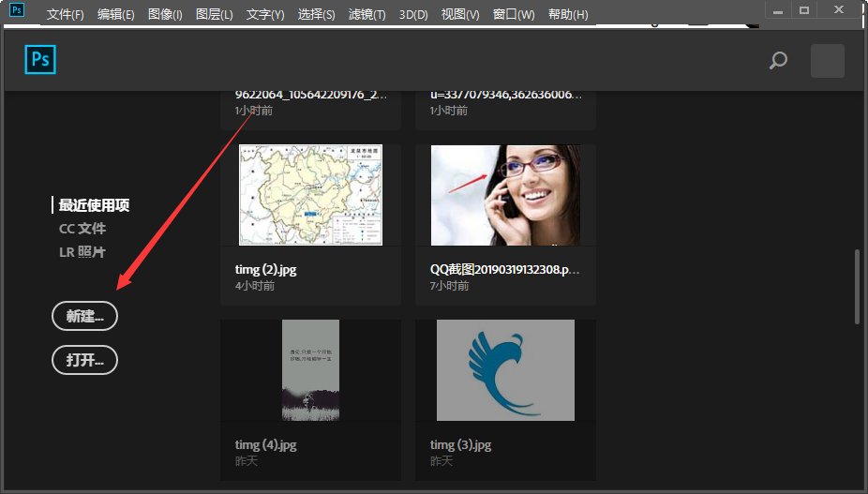Screen dimensions: 868x494
Task: Open the timg (4).jpg poster thumbnail
Action: coord(310,370)
